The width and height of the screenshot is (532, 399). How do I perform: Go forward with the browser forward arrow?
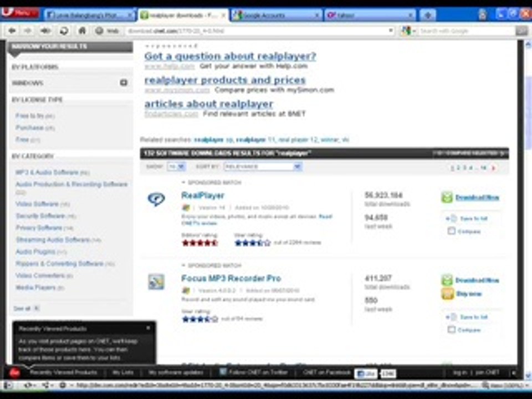click(x=28, y=31)
